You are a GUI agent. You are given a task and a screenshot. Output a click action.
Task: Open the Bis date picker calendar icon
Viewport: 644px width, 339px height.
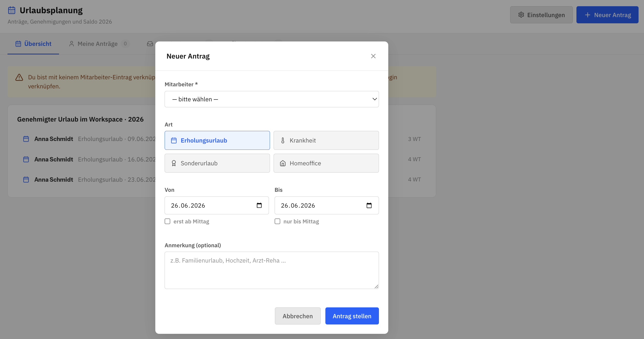pos(369,205)
